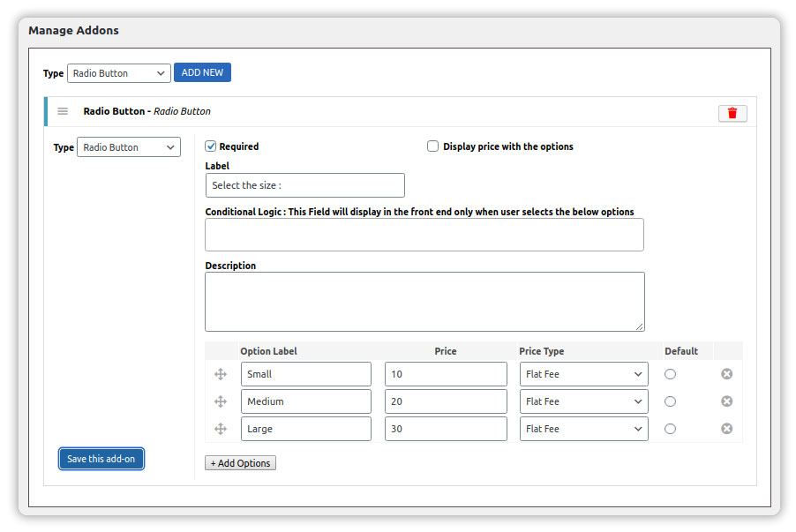Viewport: 796px width, 532px height.
Task: Open the Type dropdown in the left panel
Action: click(129, 147)
